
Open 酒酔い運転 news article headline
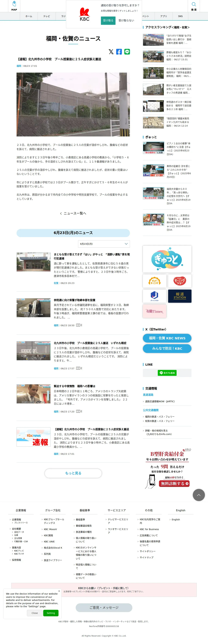pos(92,256)
